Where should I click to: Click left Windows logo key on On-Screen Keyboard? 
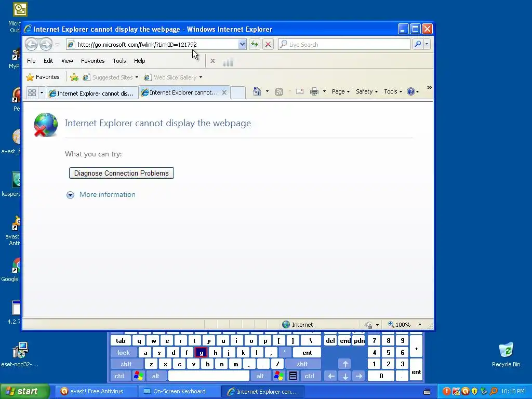[138, 376]
